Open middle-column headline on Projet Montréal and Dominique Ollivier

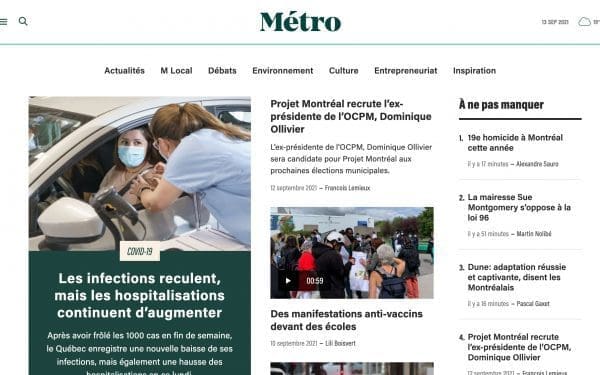(x=351, y=116)
